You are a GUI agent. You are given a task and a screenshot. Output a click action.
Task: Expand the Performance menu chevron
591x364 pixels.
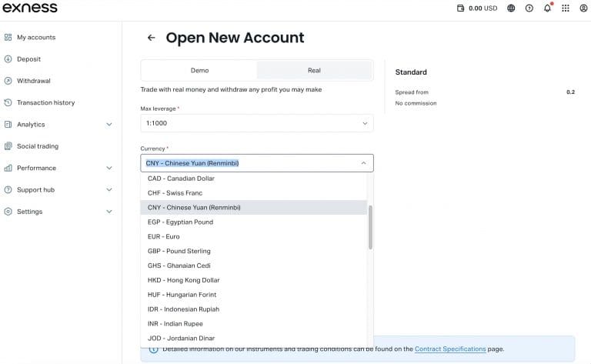(109, 168)
